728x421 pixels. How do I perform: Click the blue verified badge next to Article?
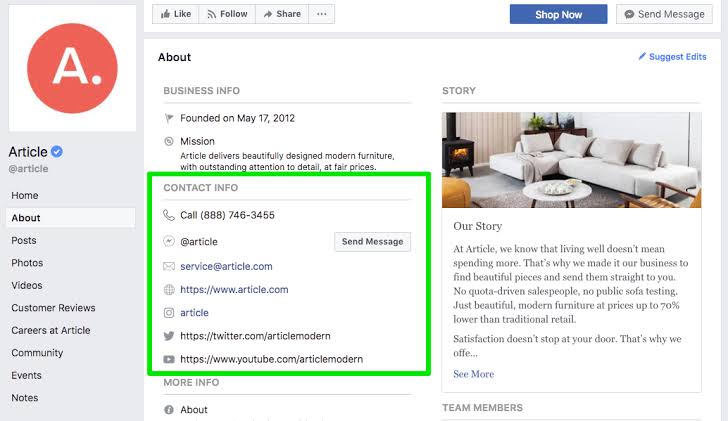click(x=57, y=151)
